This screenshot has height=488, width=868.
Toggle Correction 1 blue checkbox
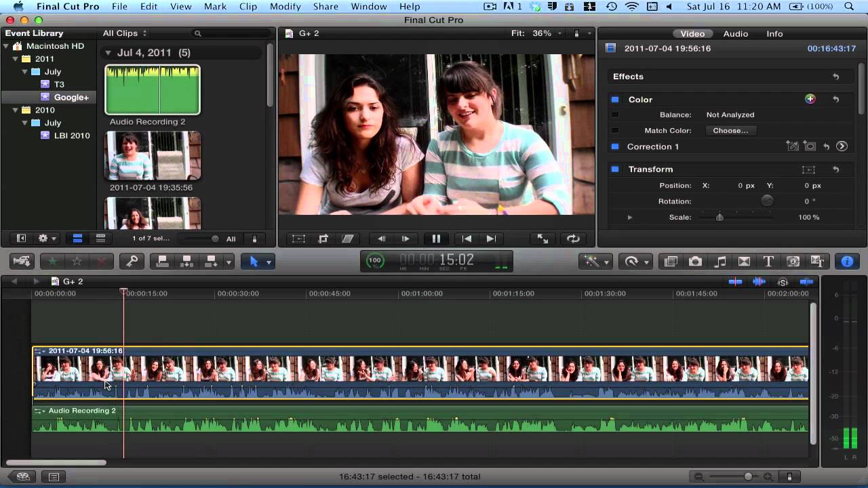pyautogui.click(x=615, y=146)
